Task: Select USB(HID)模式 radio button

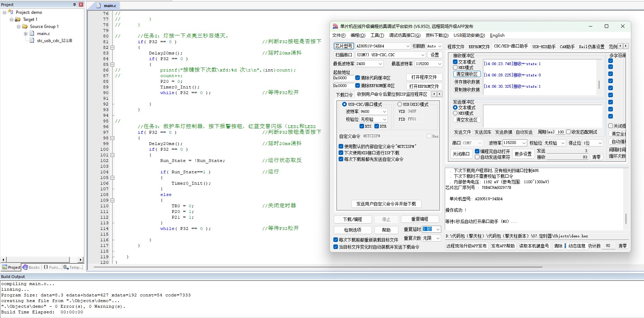Action: click(399, 104)
